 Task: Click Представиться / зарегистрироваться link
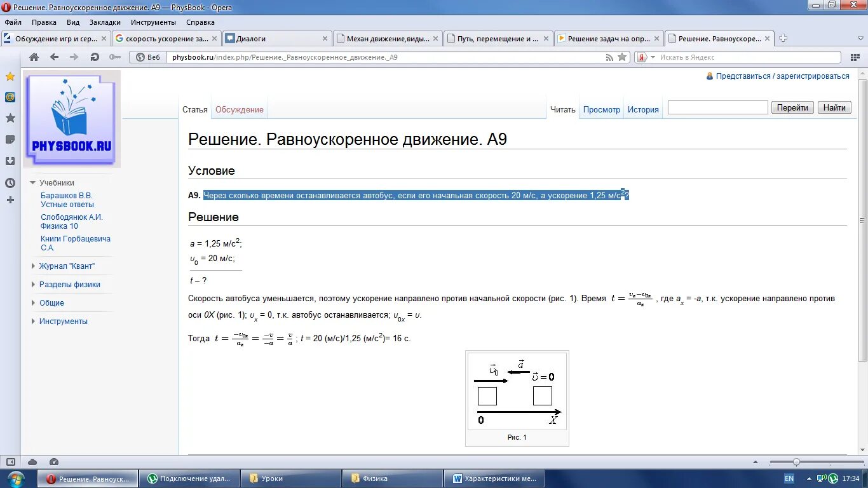(783, 76)
